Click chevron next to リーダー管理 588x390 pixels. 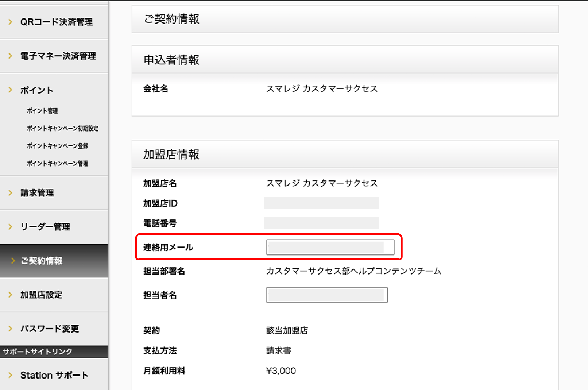pos(10,227)
